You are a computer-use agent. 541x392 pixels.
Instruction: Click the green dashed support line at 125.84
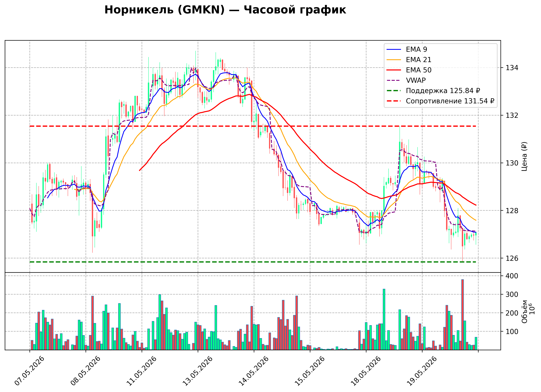(x=253, y=262)
